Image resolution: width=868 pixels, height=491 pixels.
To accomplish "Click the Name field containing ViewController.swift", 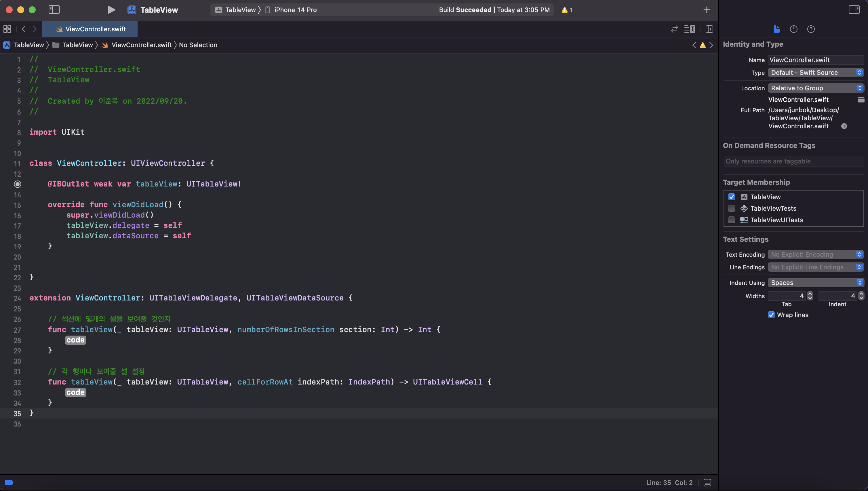I will (815, 60).
